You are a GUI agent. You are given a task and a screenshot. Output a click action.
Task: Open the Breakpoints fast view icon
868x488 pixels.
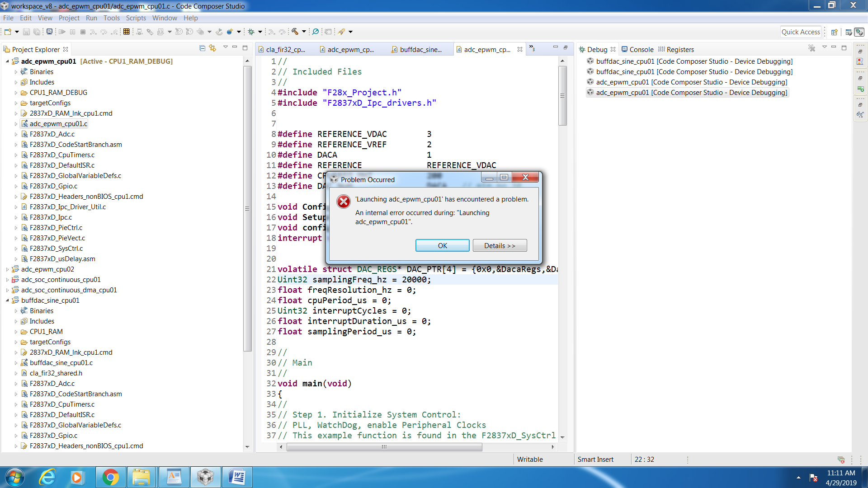(860, 62)
